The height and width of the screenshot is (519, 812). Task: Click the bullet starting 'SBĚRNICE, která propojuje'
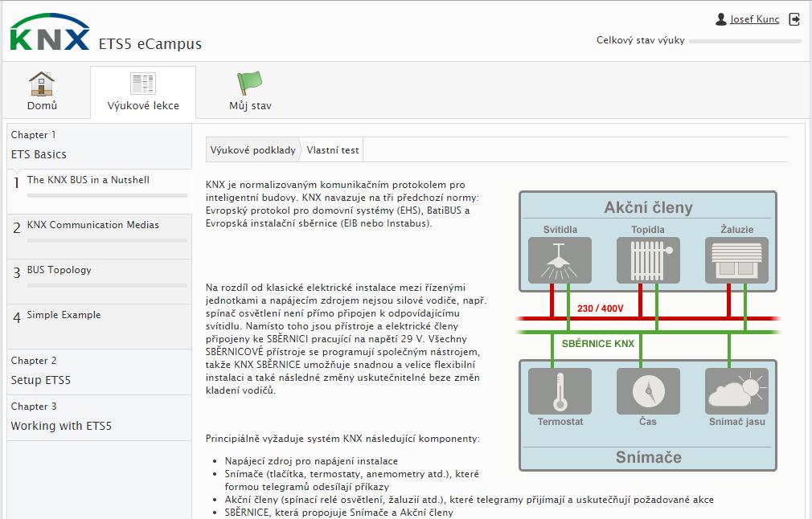click(338, 513)
